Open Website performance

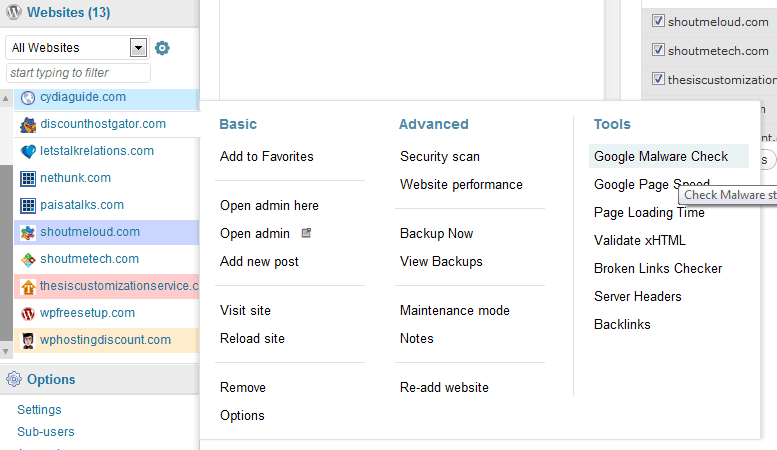click(461, 185)
